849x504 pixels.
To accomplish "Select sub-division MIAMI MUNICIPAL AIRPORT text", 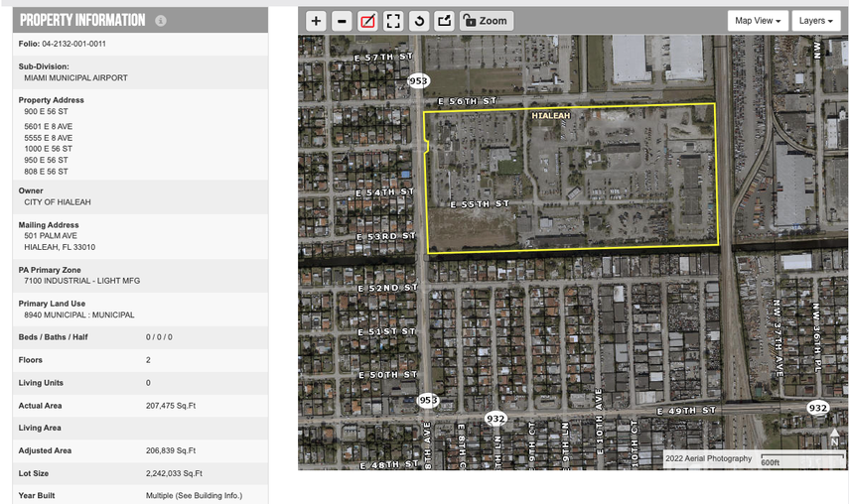I will coord(75,77).
